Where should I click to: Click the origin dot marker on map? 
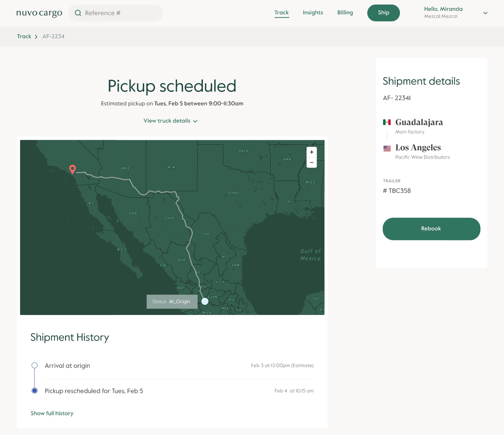click(x=205, y=301)
